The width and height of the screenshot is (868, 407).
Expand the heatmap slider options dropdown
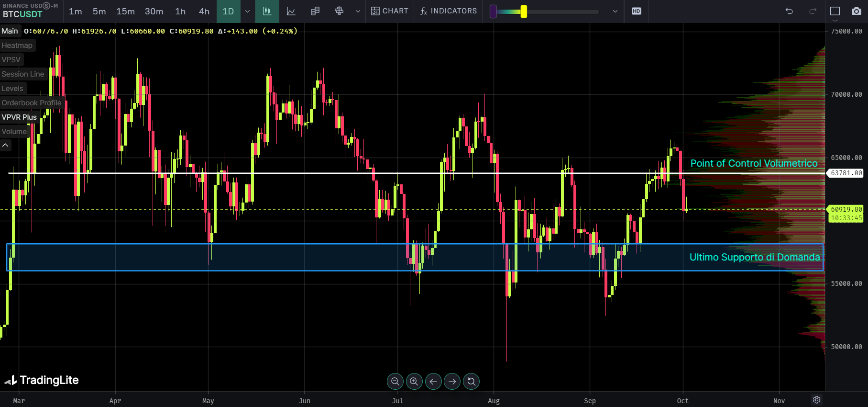click(615, 11)
